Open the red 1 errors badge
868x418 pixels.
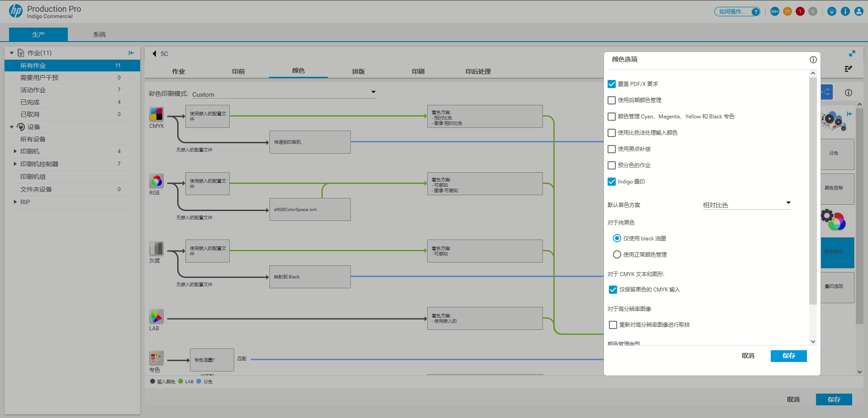coord(800,12)
